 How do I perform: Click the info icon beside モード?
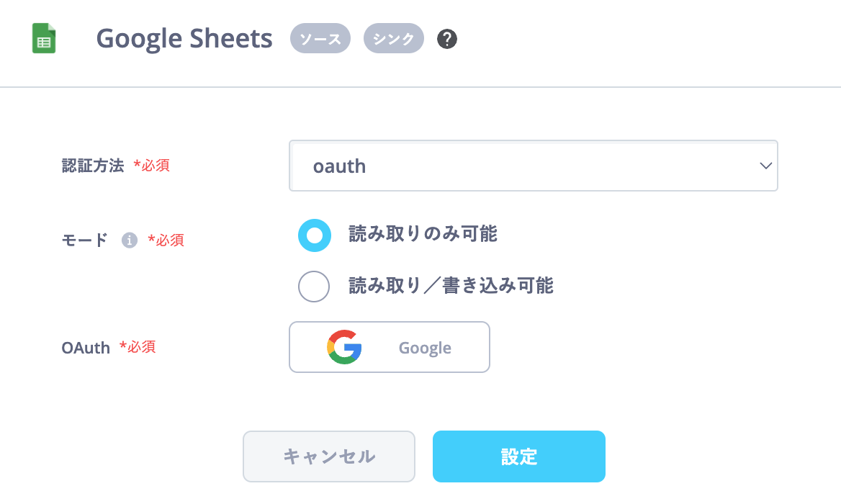tap(130, 240)
